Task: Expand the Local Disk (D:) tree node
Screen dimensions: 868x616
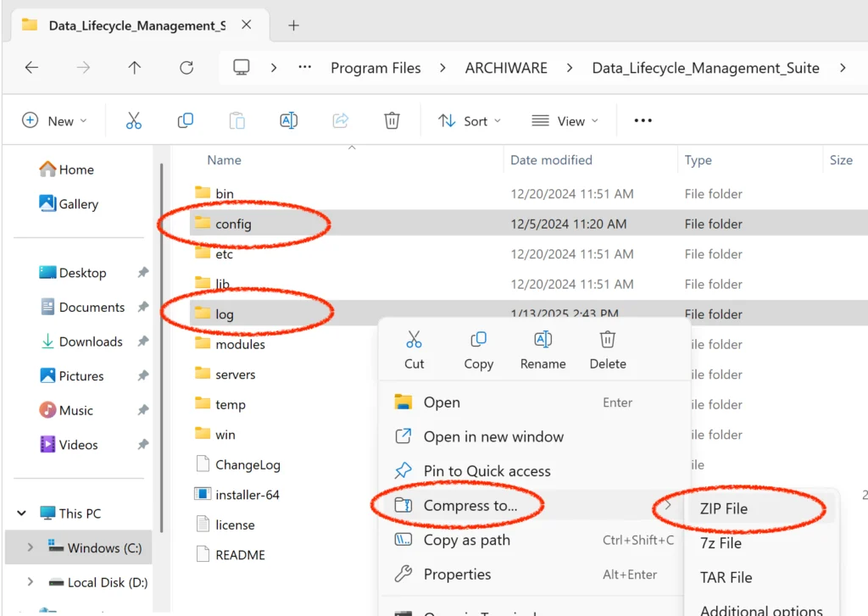Action: coord(31,582)
